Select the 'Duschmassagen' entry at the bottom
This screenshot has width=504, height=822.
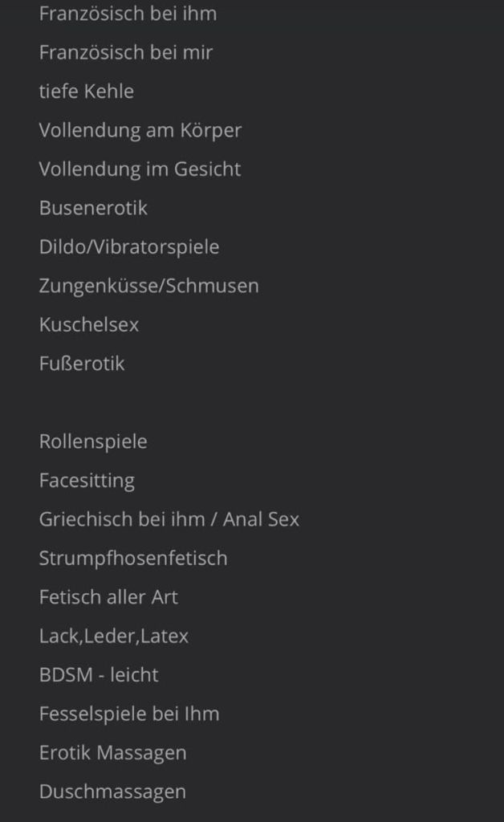point(112,791)
